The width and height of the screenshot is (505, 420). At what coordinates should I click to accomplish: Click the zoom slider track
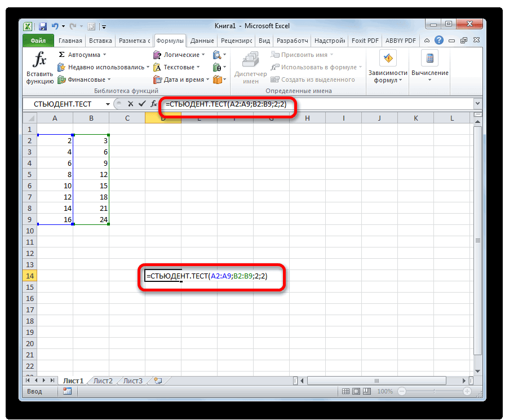click(434, 391)
